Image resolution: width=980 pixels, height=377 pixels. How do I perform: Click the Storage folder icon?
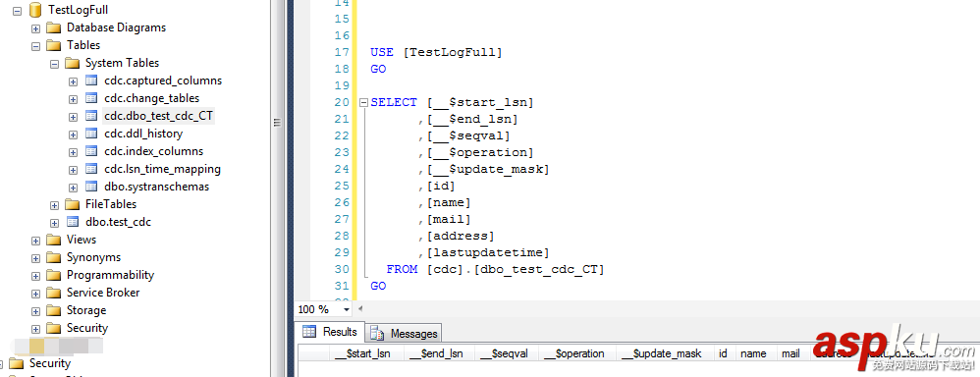[x=54, y=310]
